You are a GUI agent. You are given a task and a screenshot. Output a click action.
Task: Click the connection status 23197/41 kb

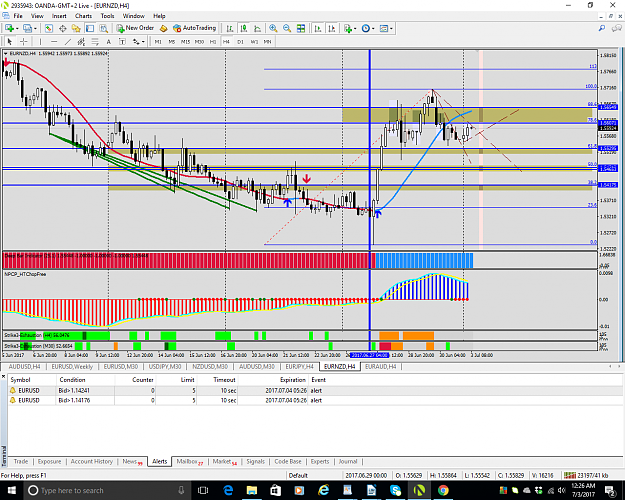tap(586, 475)
